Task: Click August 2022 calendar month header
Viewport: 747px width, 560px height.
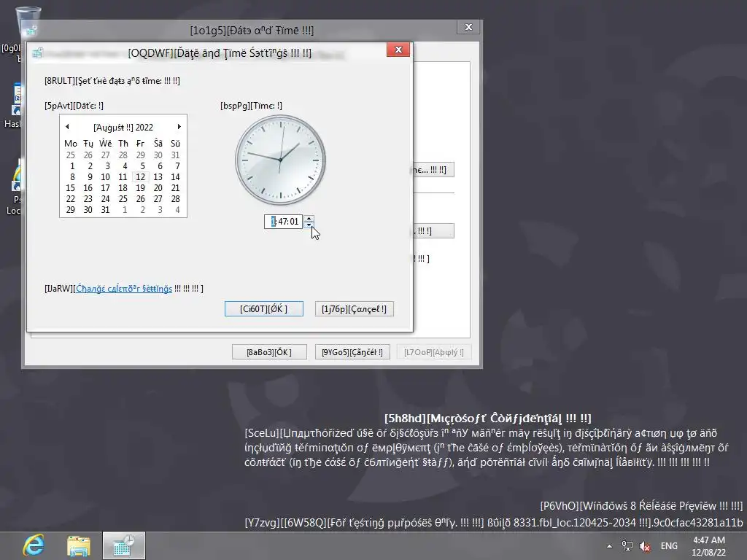Action: (123, 128)
